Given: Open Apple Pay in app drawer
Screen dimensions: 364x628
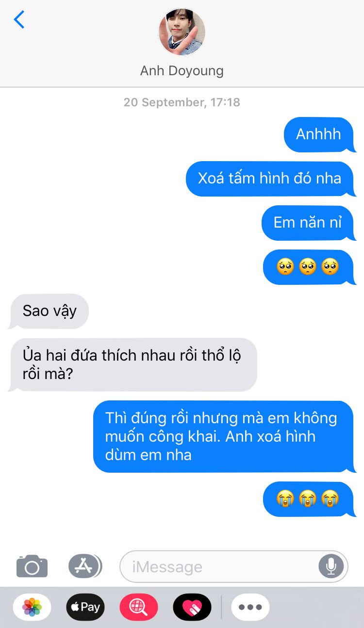Looking at the screenshot, I should (x=85, y=607).
